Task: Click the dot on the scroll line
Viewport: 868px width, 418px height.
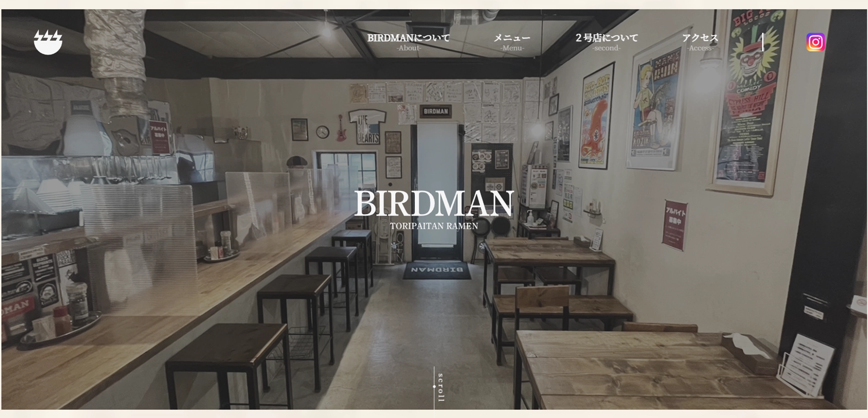Action: point(434,386)
